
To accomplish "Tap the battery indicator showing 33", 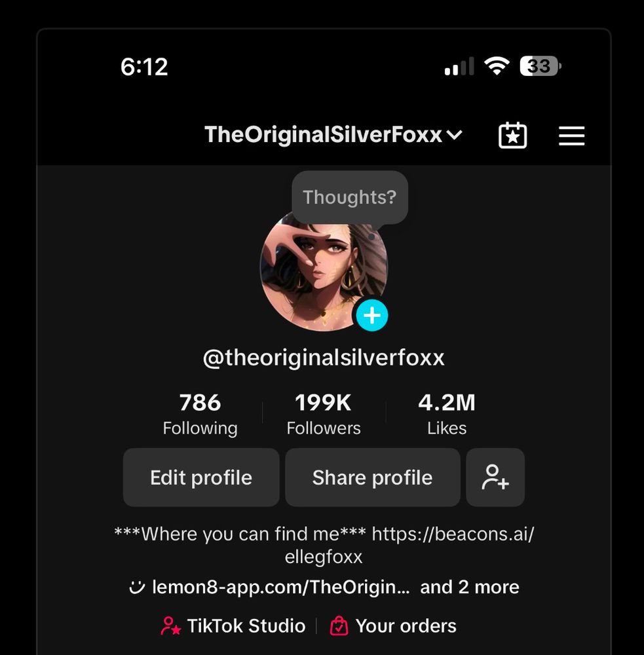I will click(540, 66).
